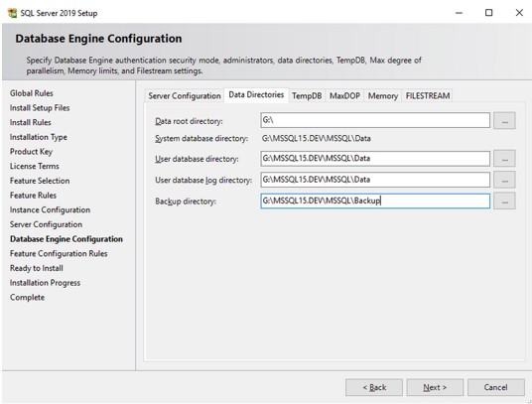Click the SQL Server Setup title bar icon

point(12,13)
